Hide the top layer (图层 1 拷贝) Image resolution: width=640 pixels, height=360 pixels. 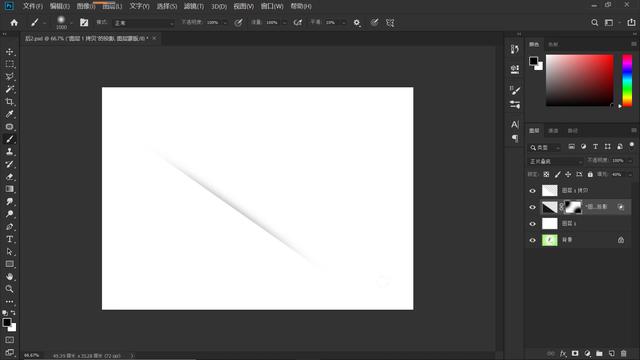click(532, 191)
